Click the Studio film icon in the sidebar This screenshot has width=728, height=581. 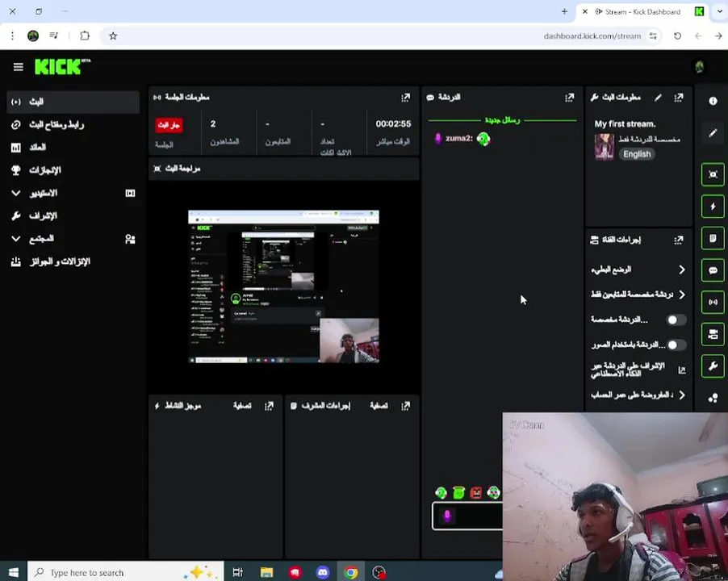[131, 193]
